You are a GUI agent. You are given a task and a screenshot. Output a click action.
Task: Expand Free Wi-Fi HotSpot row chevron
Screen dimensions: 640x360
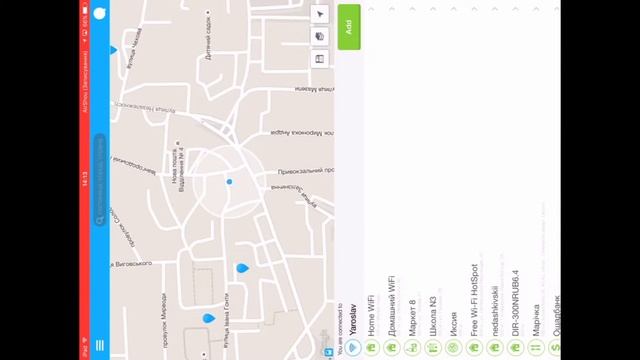point(474,9)
